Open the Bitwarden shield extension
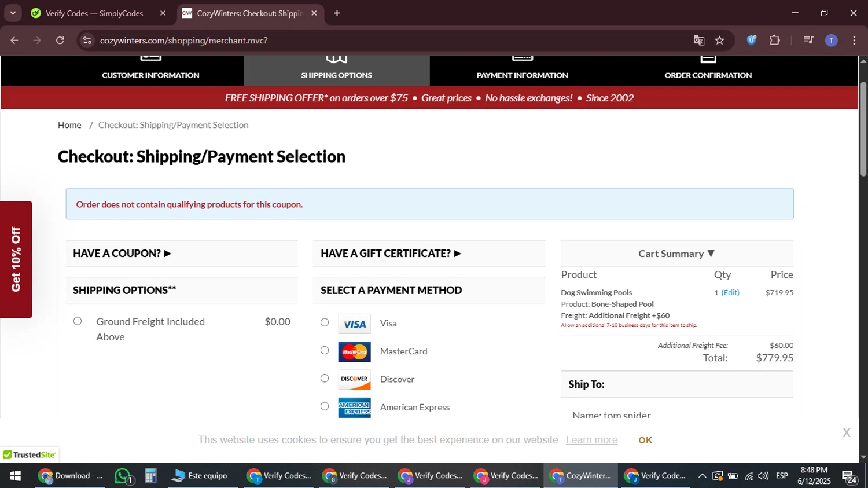The image size is (868, 488). [x=752, y=40]
